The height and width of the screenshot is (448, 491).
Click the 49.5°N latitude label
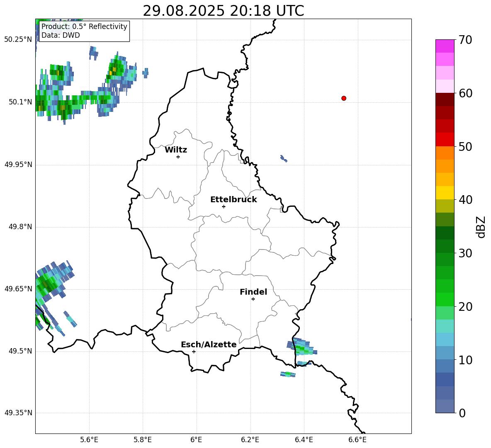pyautogui.click(x=20, y=351)
